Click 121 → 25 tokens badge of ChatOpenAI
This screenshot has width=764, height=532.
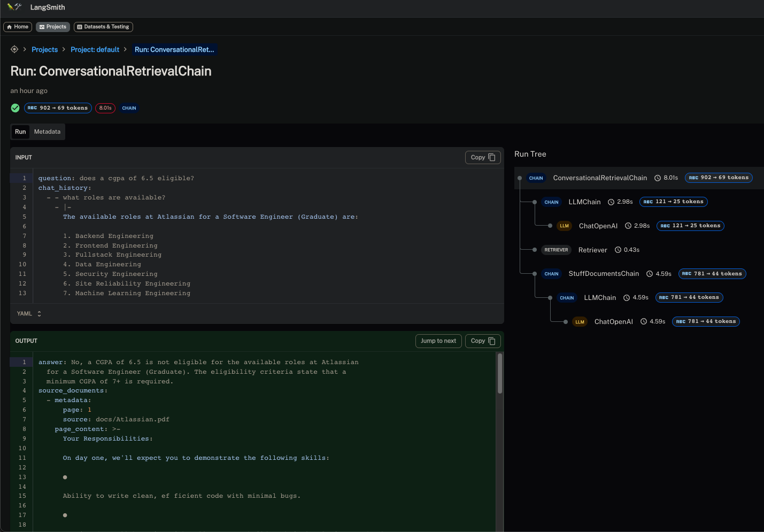coord(690,226)
